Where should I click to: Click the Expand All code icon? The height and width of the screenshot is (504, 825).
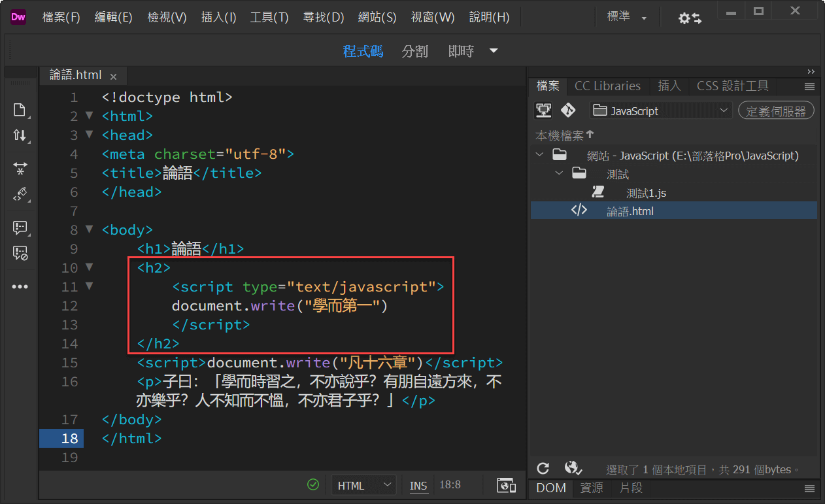20,169
